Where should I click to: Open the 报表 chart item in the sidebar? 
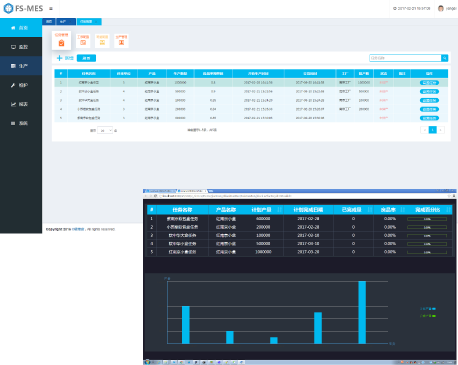[21, 104]
